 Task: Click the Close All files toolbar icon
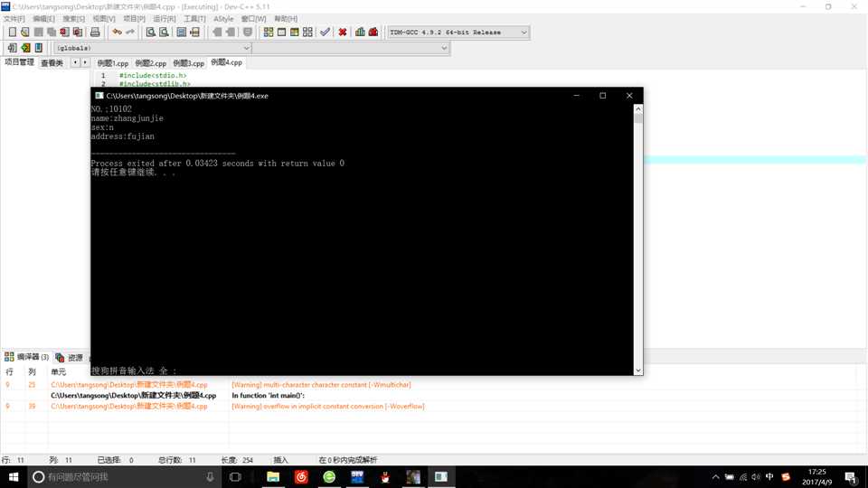(x=78, y=33)
